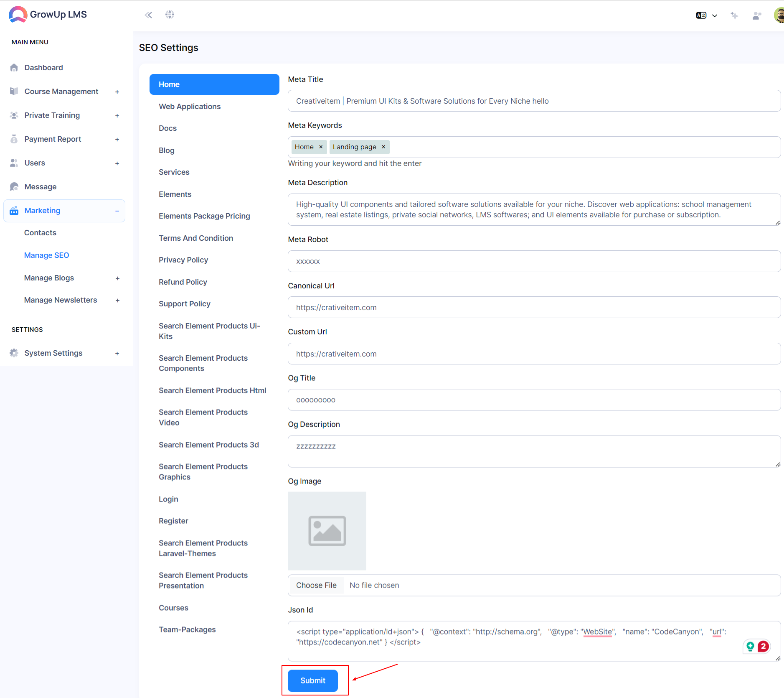
Task: Open Contacts under Marketing
Action: (x=40, y=233)
